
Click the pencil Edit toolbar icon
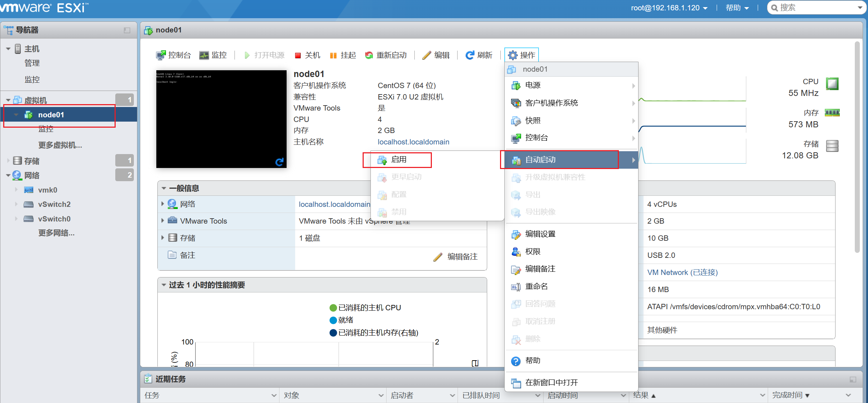coord(427,55)
